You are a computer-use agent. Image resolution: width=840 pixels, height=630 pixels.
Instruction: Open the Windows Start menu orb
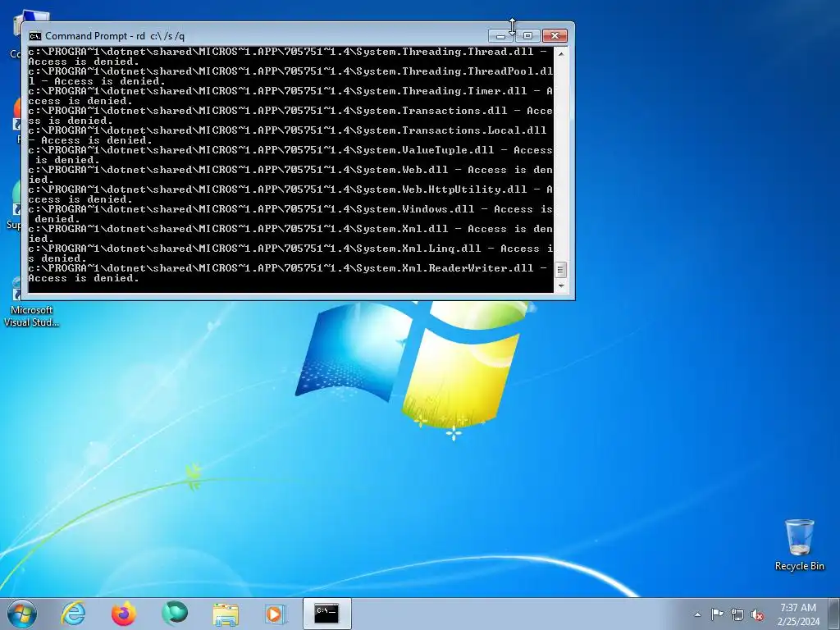point(22,614)
